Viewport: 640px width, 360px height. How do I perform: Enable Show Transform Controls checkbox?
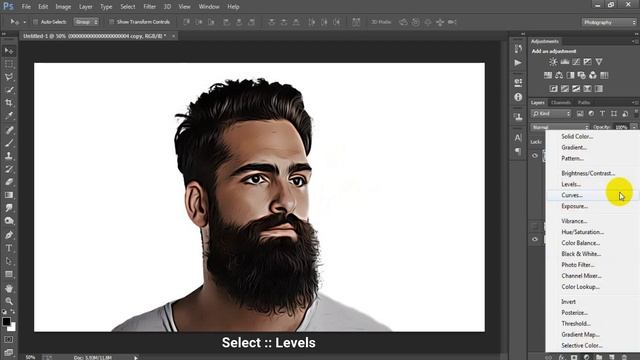click(111, 22)
